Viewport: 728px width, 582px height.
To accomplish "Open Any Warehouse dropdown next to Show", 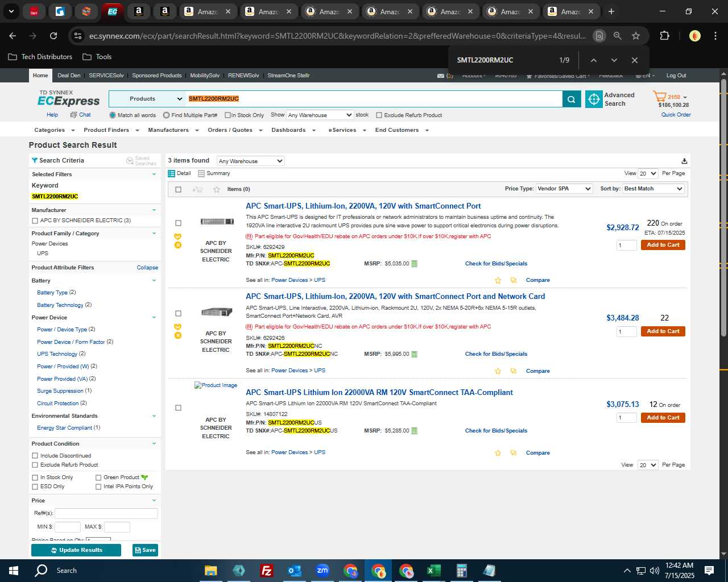I will [x=320, y=115].
